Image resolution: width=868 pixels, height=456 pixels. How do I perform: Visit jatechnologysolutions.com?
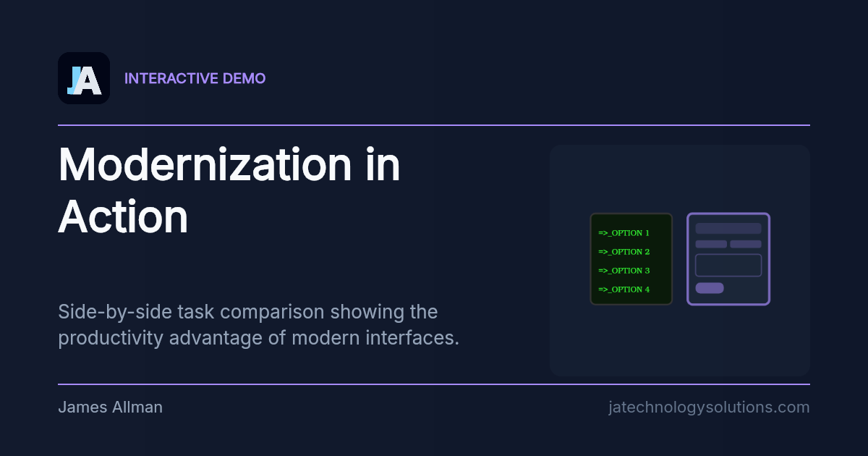coord(709,407)
